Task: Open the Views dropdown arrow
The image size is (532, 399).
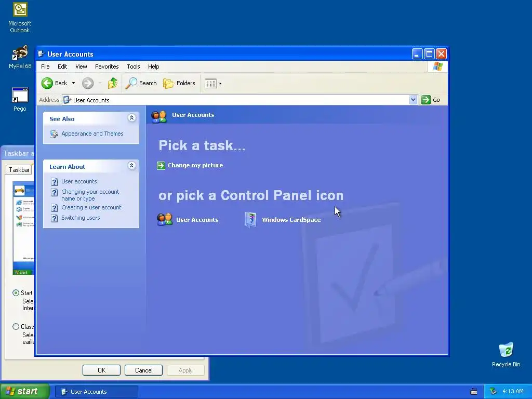Action: pyautogui.click(x=220, y=84)
